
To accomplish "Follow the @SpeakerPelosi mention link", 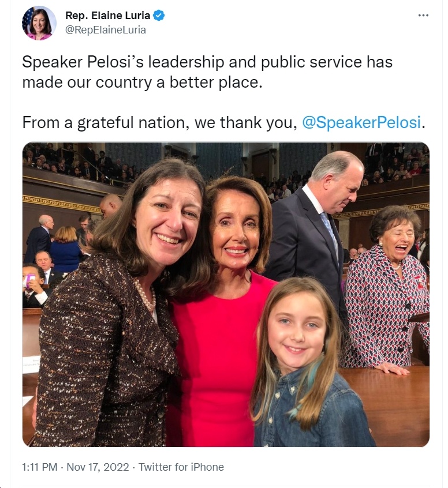I will (x=361, y=122).
